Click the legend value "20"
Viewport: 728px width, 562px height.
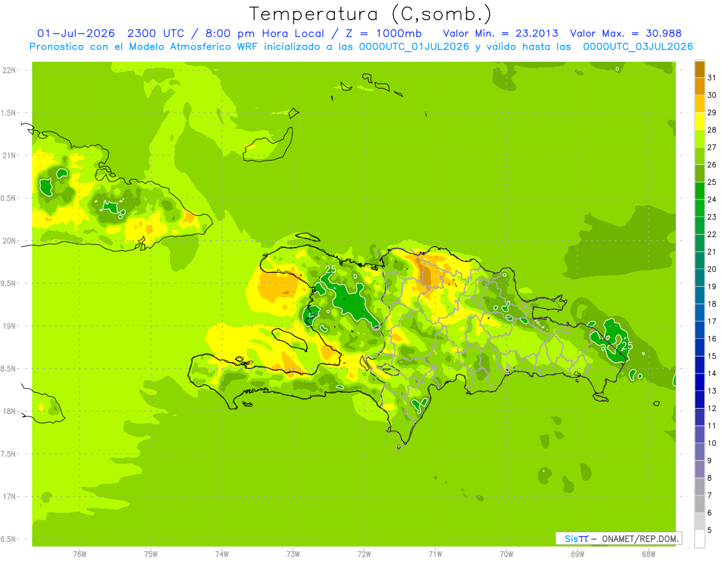coord(712,269)
